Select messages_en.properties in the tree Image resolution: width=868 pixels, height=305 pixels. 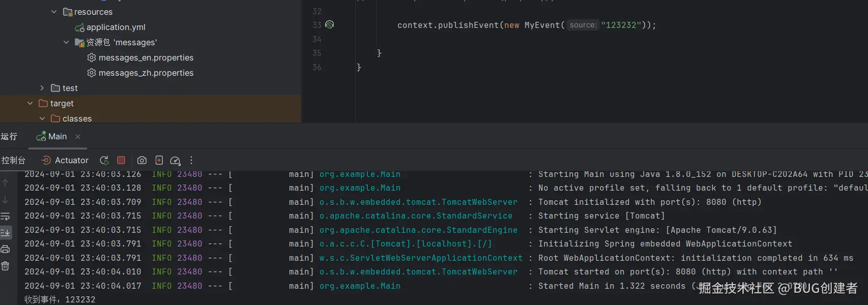tap(146, 57)
